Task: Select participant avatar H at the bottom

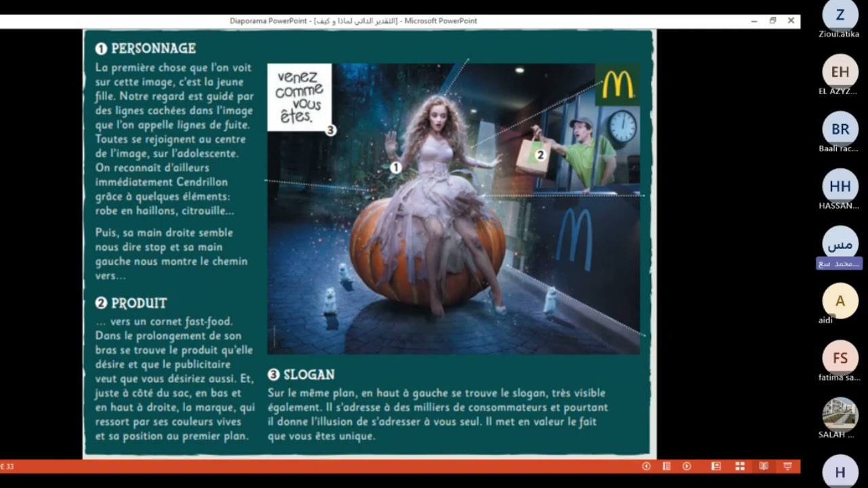Action: pyautogui.click(x=840, y=472)
